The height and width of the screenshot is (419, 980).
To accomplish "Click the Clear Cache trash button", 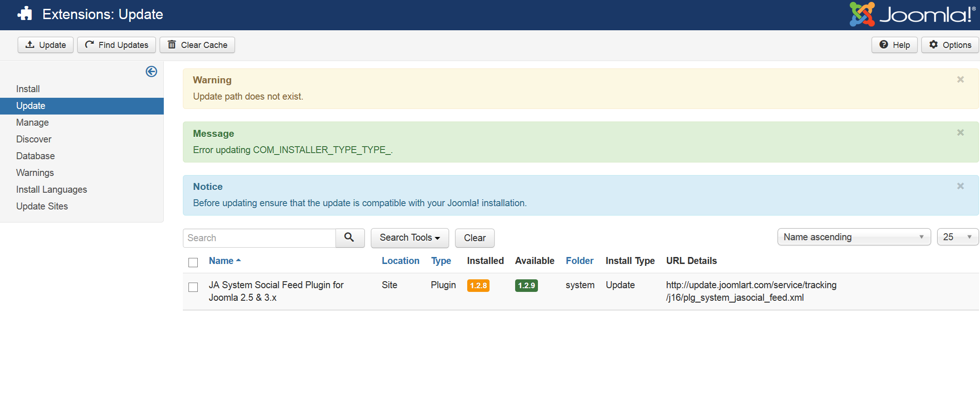I will [x=197, y=45].
